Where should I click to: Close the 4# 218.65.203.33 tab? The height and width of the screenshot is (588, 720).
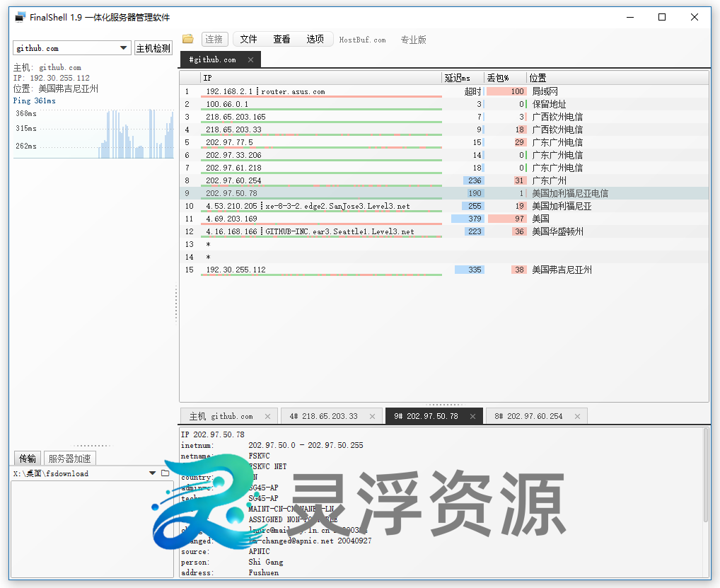(373, 416)
